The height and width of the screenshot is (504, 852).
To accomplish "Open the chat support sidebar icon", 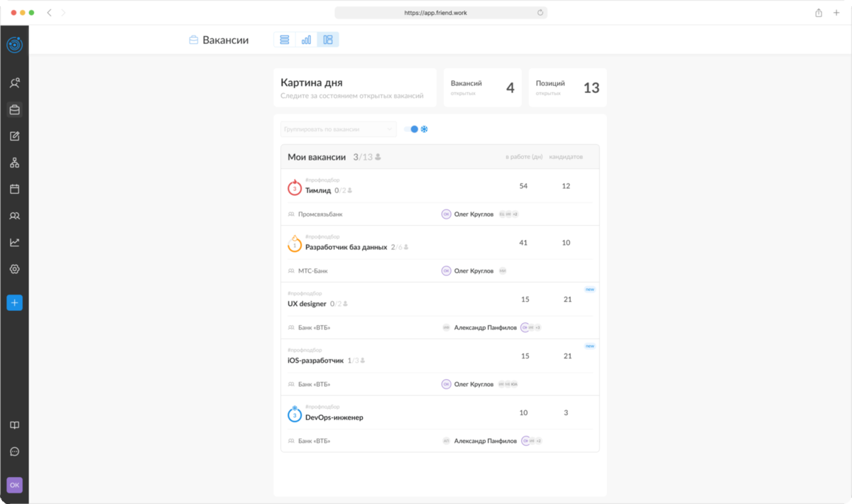I will [x=14, y=451].
